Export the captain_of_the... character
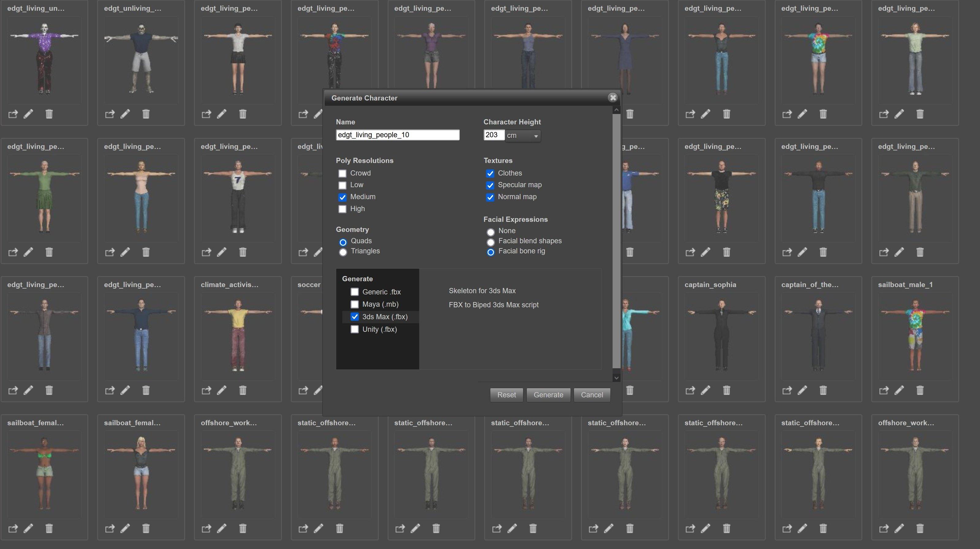 pyautogui.click(x=787, y=390)
